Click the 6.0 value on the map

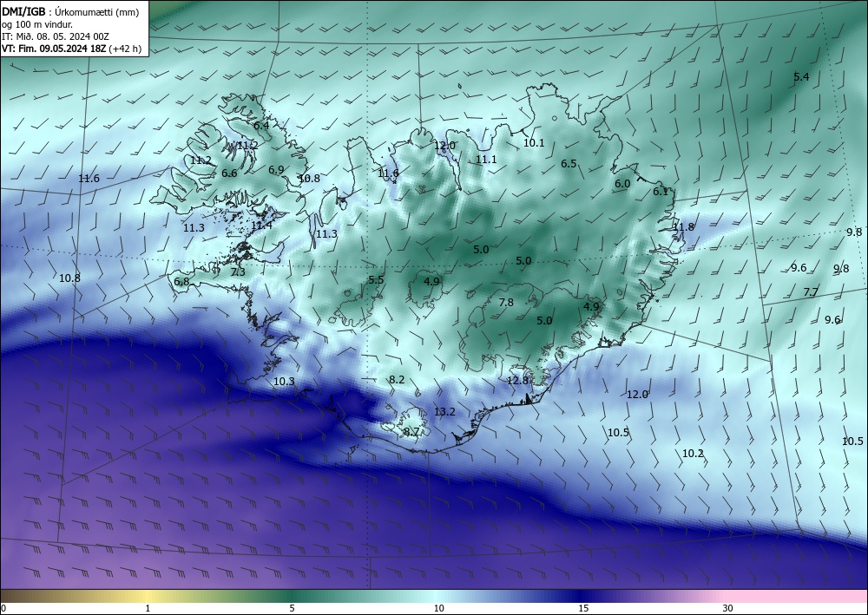click(x=622, y=184)
